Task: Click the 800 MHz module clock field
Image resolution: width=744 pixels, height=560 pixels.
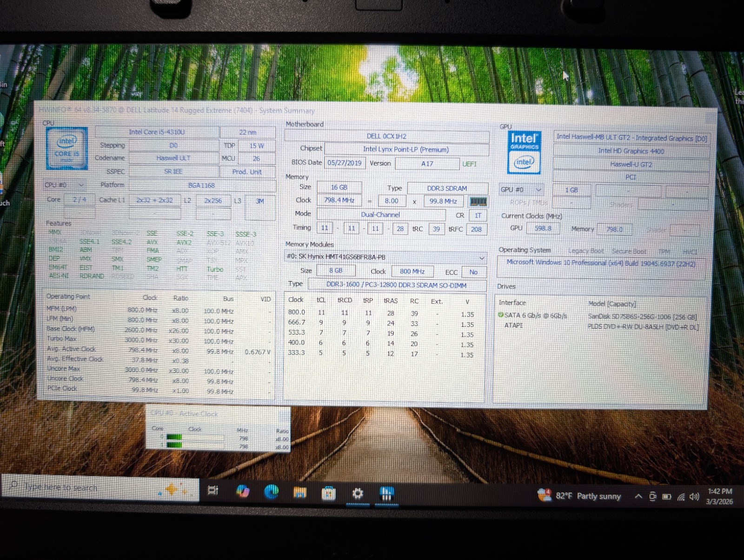Action: pyautogui.click(x=412, y=271)
